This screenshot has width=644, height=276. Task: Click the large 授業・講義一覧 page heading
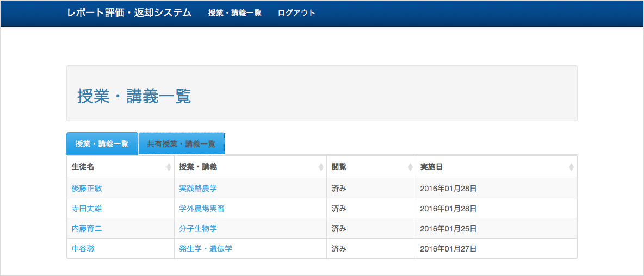(134, 96)
